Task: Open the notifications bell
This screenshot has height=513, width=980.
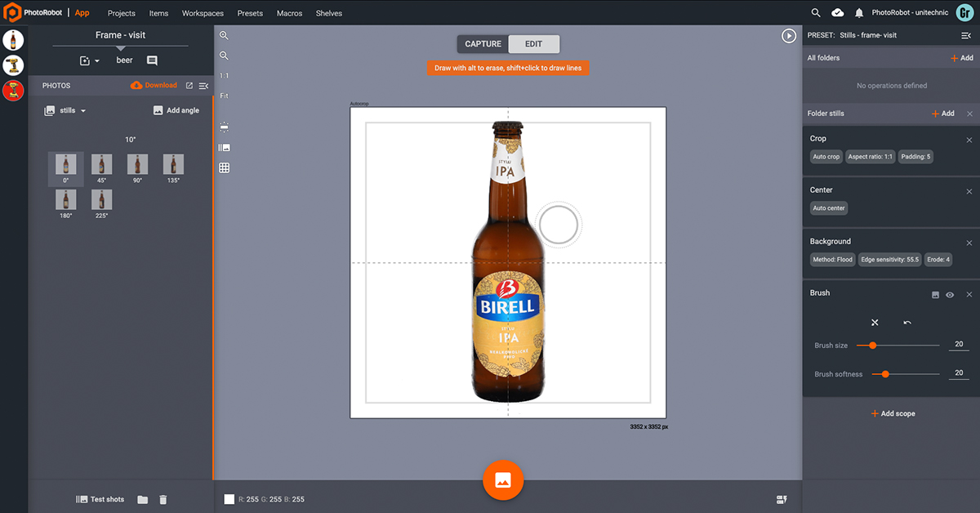Action: 858,13
